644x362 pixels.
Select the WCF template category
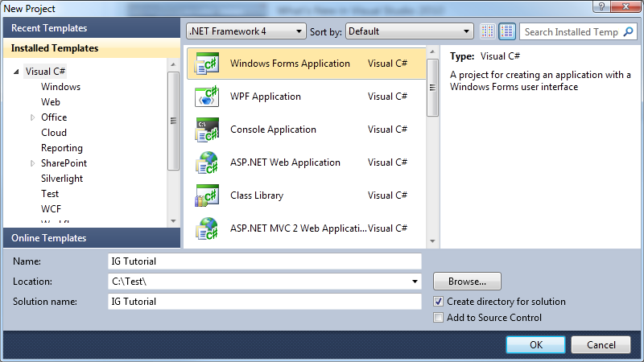51,209
